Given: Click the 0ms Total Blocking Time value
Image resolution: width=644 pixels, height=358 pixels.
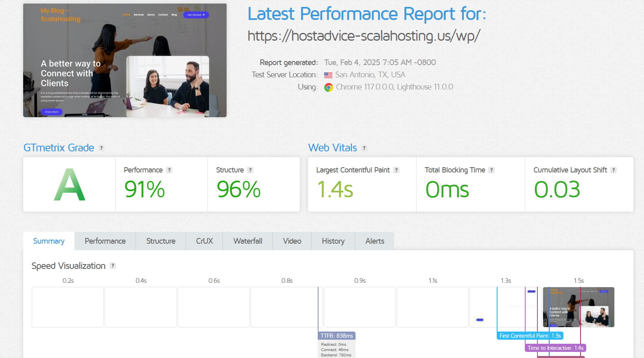Looking at the screenshot, I should [x=447, y=190].
